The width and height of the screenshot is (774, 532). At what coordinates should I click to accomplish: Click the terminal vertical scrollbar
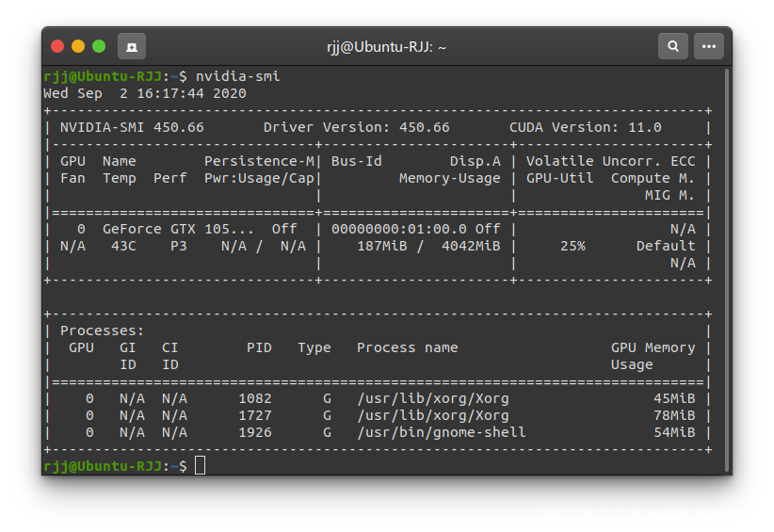(727, 270)
